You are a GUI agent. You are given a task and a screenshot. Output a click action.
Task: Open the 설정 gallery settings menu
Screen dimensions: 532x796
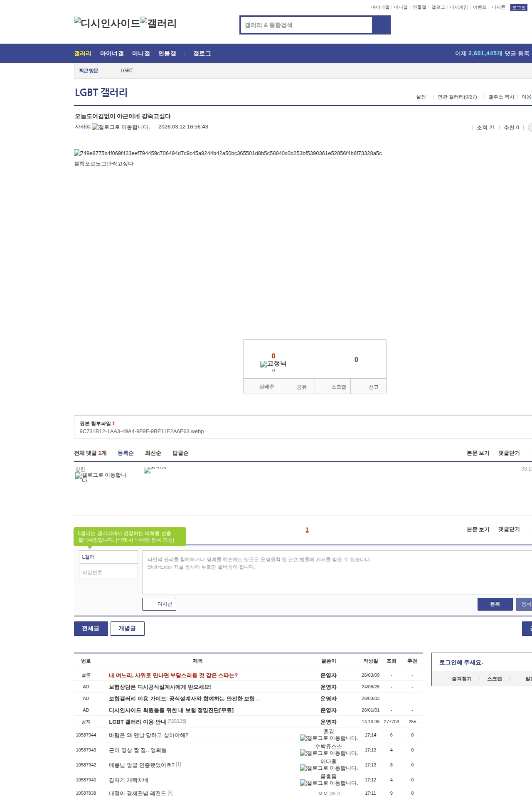421,97
